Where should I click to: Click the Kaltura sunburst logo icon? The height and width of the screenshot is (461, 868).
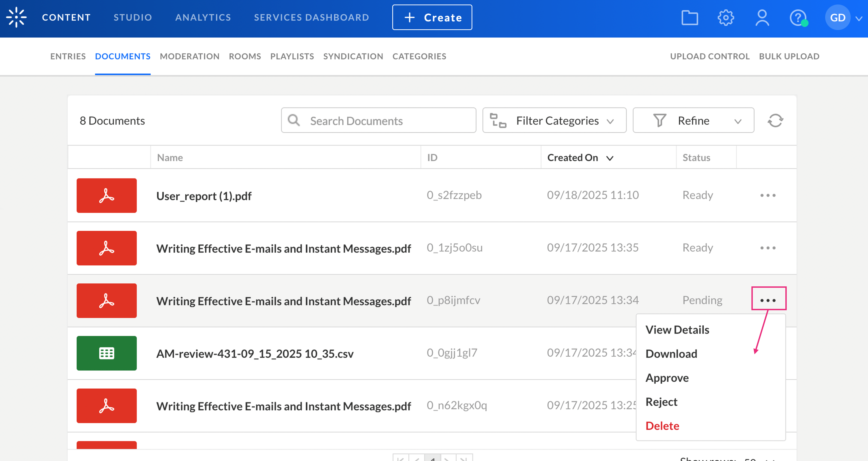point(16,17)
